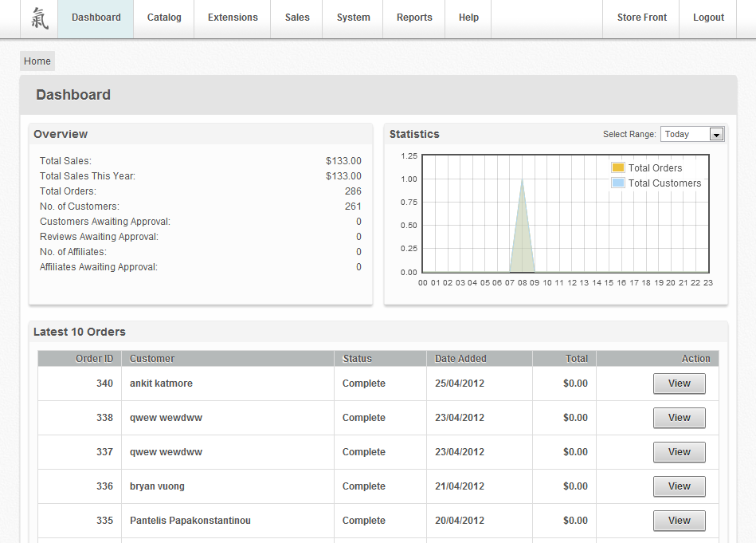The height and width of the screenshot is (543, 756).
Task: Click the Total Orders yellow legend swatch
Action: (x=617, y=167)
